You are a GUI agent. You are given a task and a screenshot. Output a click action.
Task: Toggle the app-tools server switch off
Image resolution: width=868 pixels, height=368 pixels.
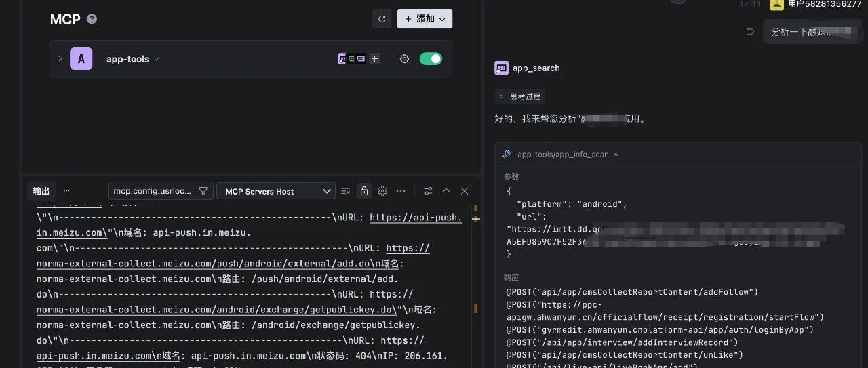pyautogui.click(x=431, y=59)
